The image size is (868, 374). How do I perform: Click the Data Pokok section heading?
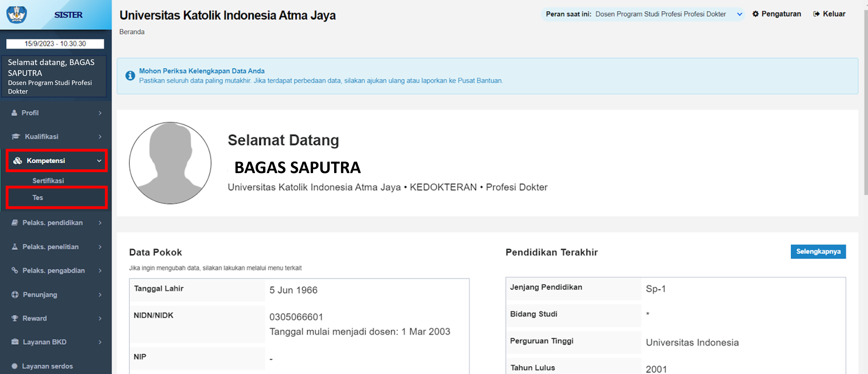155,252
